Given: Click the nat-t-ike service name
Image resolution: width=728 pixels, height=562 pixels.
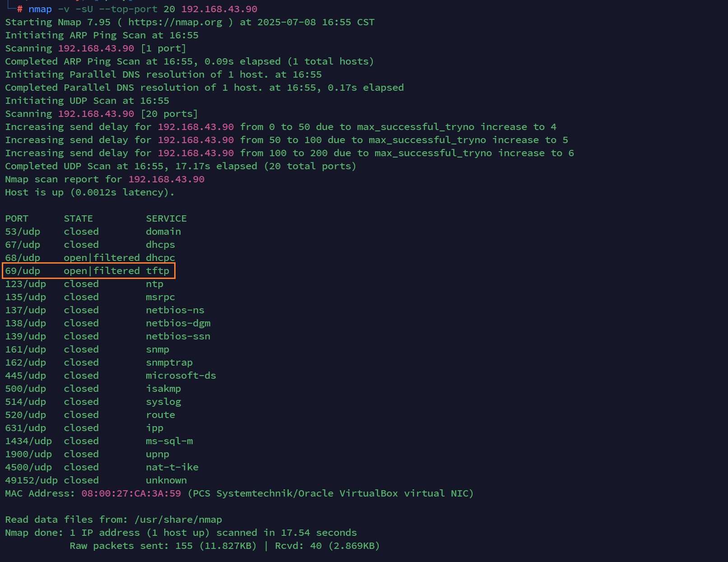Looking at the screenshot, I should [172, 467].
